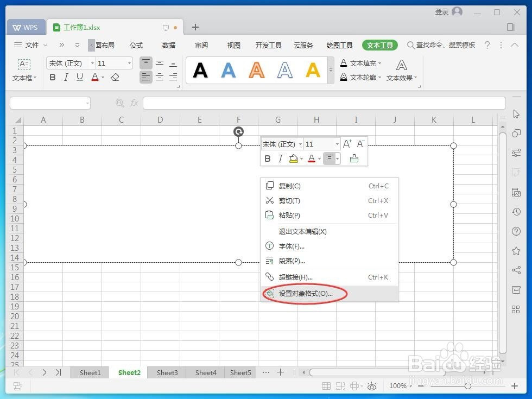Open the Sheet3 worksheet tab
532x399 pixels.
coord(167,372)
